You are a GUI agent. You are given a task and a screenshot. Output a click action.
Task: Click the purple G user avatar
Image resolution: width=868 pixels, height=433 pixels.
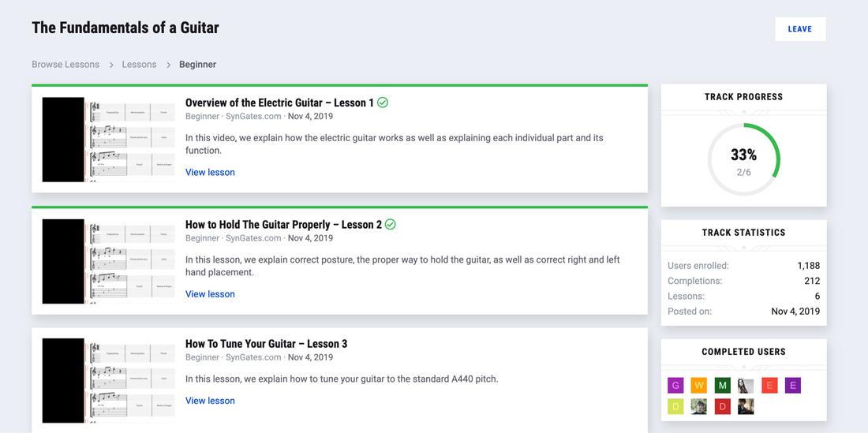[x=675, y=386]
